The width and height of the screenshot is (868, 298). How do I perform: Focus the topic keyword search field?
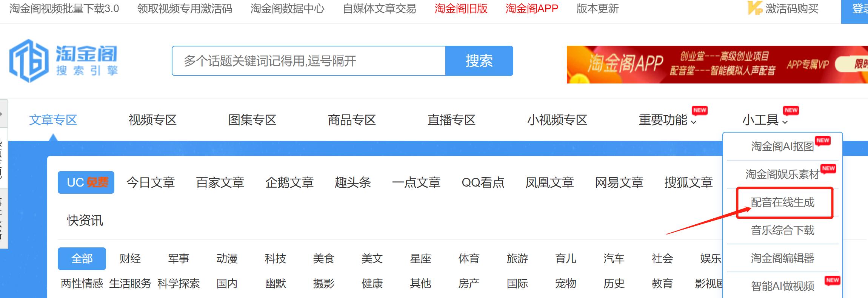309,61
